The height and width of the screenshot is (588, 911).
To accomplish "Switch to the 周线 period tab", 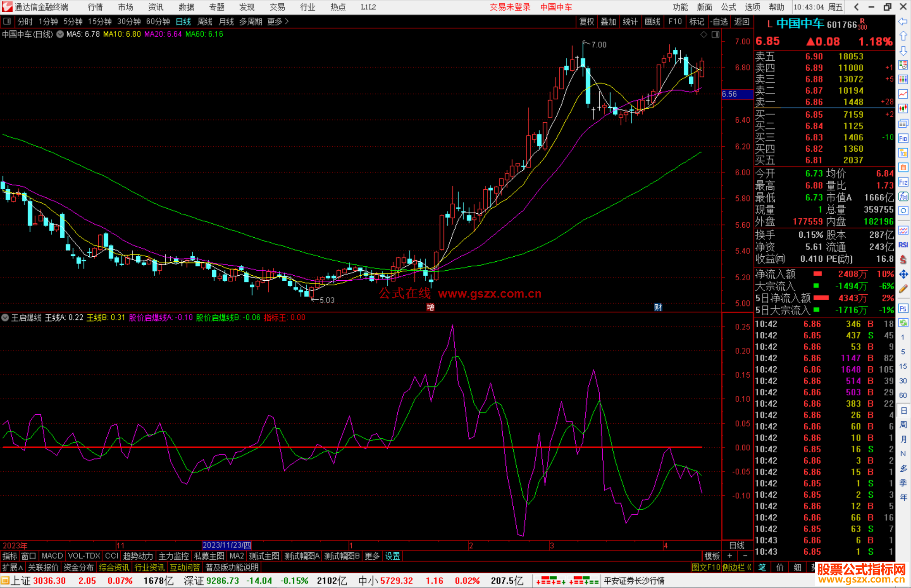I will (205, 21).
